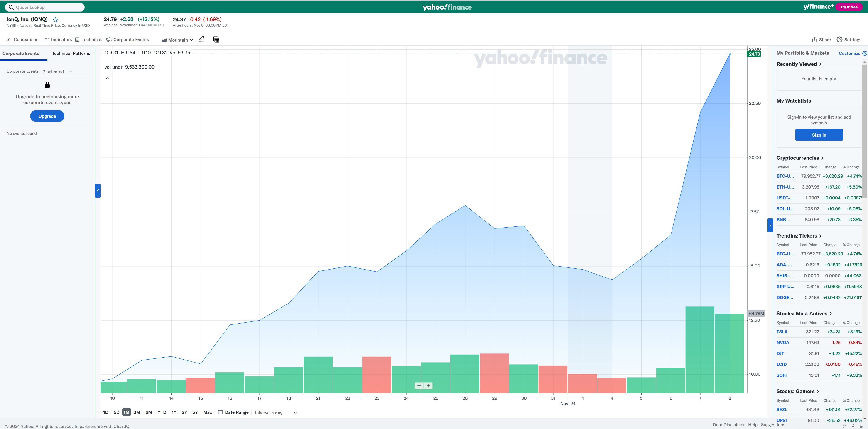
Task: Collapse the volume study caret
Action: (107, 78)
